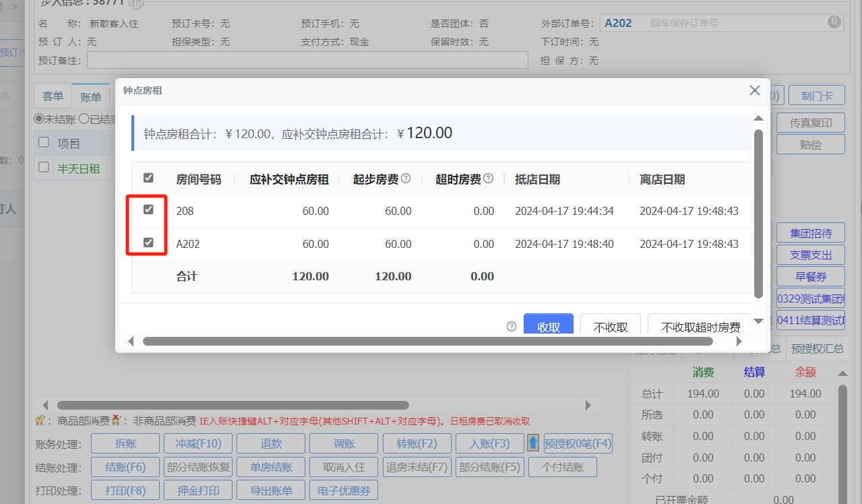Click the 制门卡 button
Image resolution: width=862 pixels, height=504 pixels.
click(817, 95)
